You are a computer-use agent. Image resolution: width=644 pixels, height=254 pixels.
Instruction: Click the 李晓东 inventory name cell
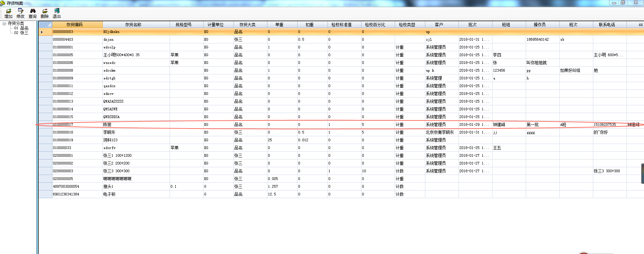coord(110,133)
